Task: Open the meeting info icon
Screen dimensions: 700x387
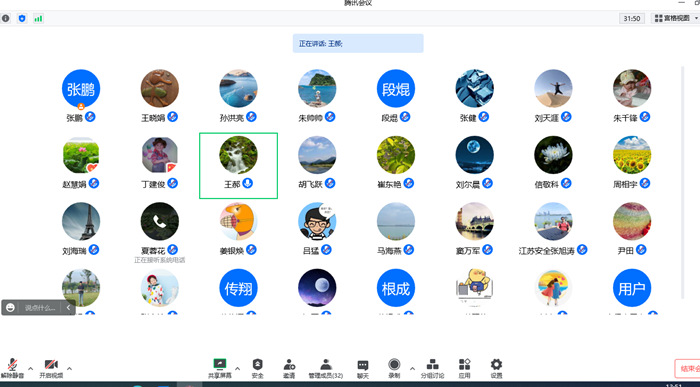Action: click(x=5, y=19)
